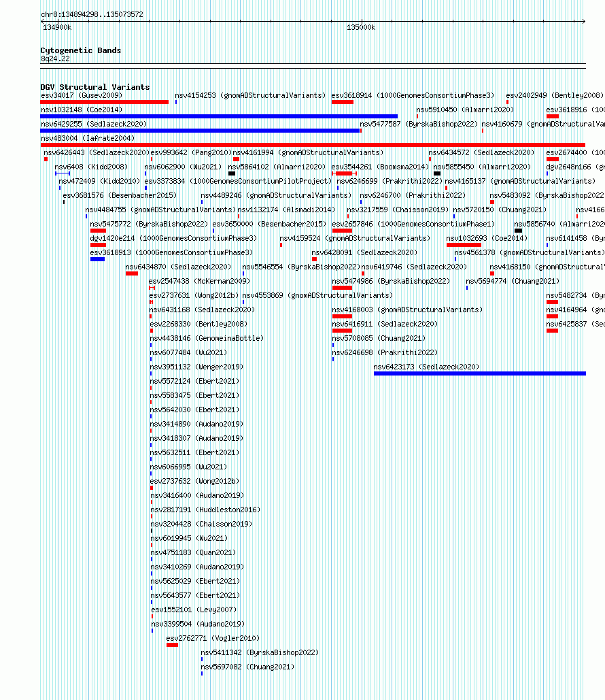Open nsv6434870 (Sedlazeck2020) variant
This screenshot has width=605, height=700.
click(x=178, y=267)
